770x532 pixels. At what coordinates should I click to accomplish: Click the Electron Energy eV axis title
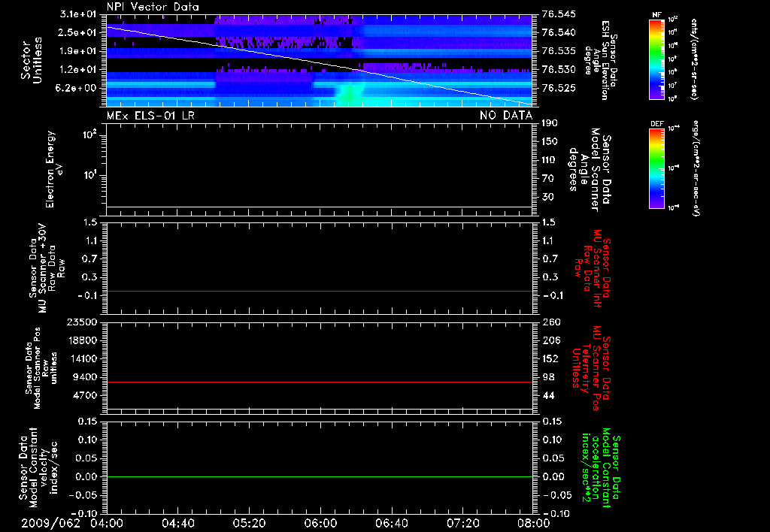[54, 169]
